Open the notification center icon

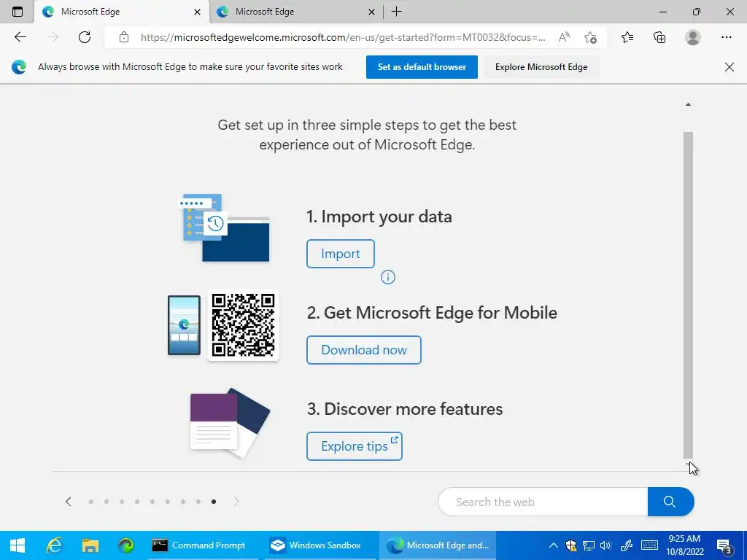pos(724,546)
